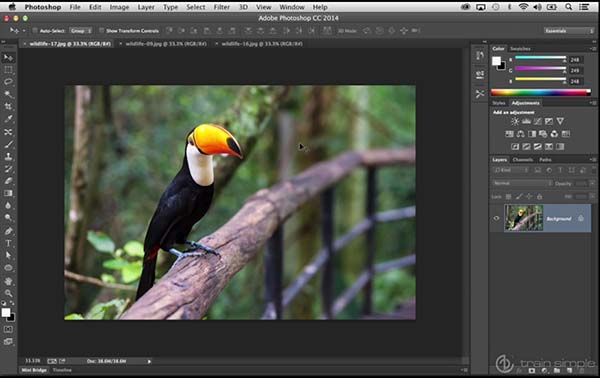Select the Zoom tool in the toolbox
600x378 pixels.
pyautogui.click(x=8, y=293)
